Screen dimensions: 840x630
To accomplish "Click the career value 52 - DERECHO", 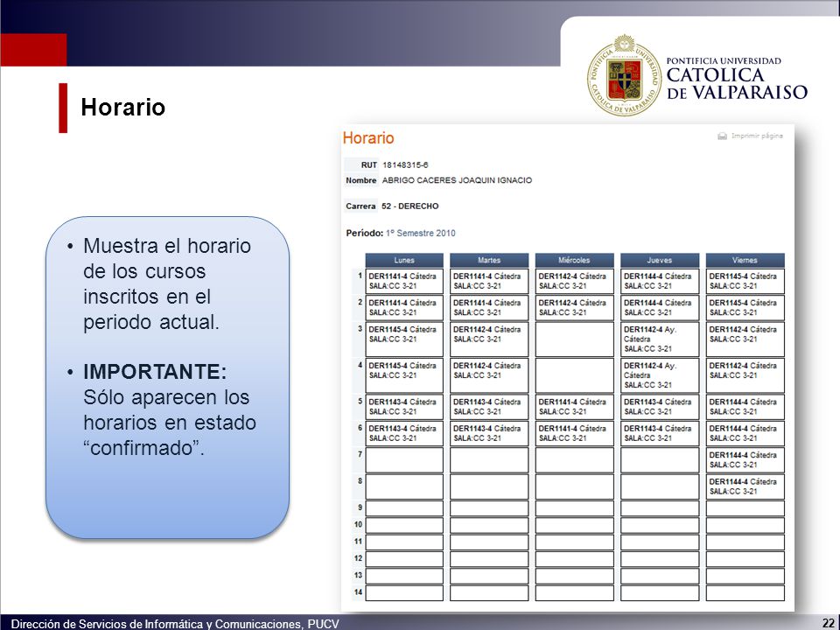I will pos(409,206).
